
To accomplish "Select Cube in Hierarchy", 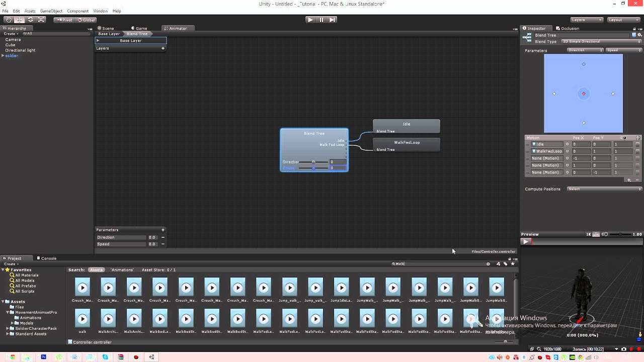I will click(x=10, y=45).
